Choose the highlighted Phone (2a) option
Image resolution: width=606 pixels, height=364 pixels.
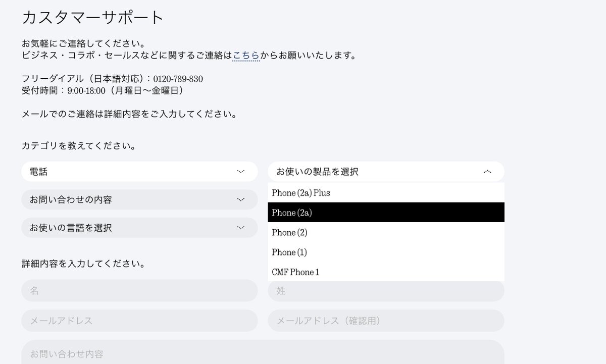[x=386, y=213]
